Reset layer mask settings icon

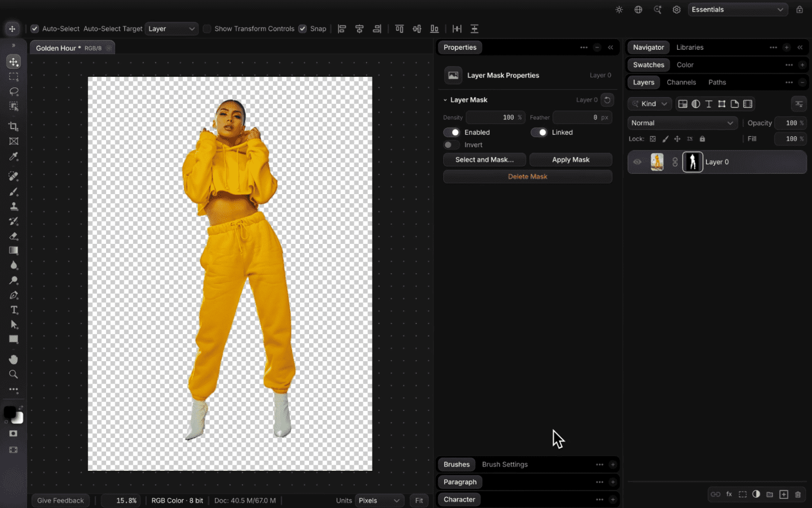click(x=607, y=100)
